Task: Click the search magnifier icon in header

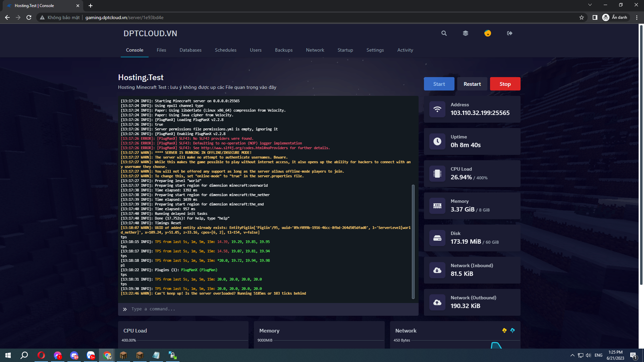Action: click(x=444, y=33)
